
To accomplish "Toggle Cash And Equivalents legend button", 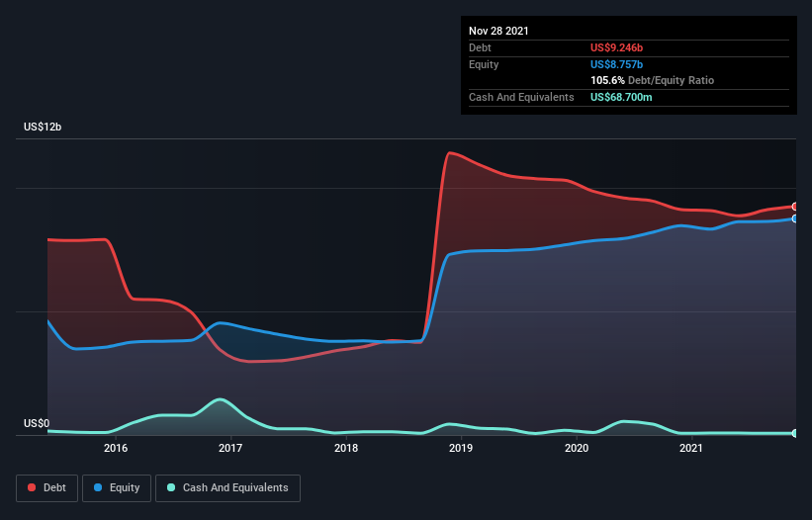I will point(227,488).
